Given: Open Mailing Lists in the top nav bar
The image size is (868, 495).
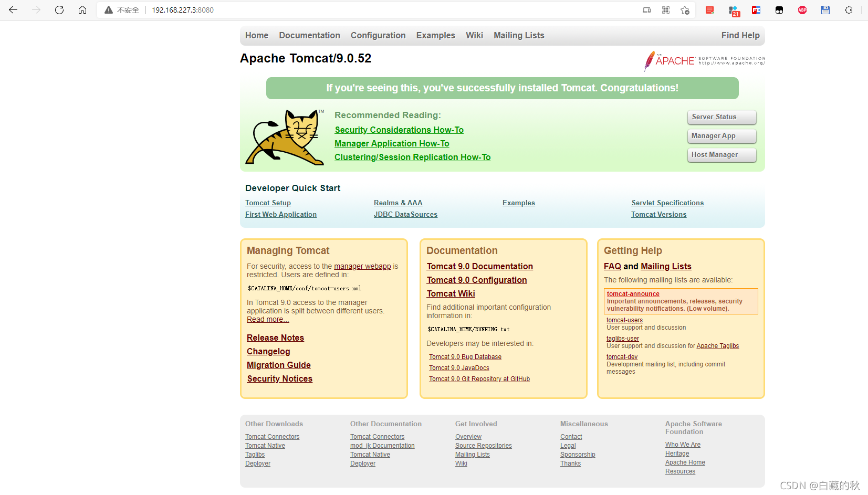Looking at the screenshot, I should [x=519, y=35].
